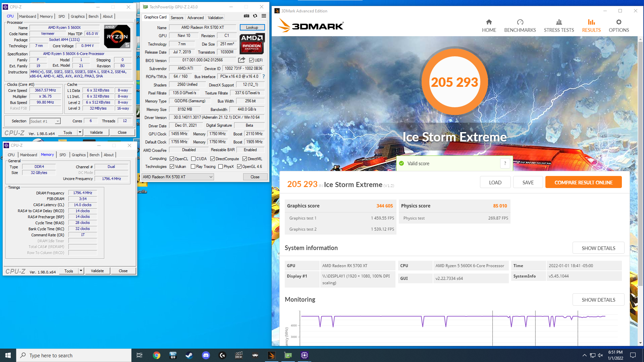The height and width of the screenshot is (362, 644).
Task: Click the scroll up arrow in 3DMark
Action: 640,39
